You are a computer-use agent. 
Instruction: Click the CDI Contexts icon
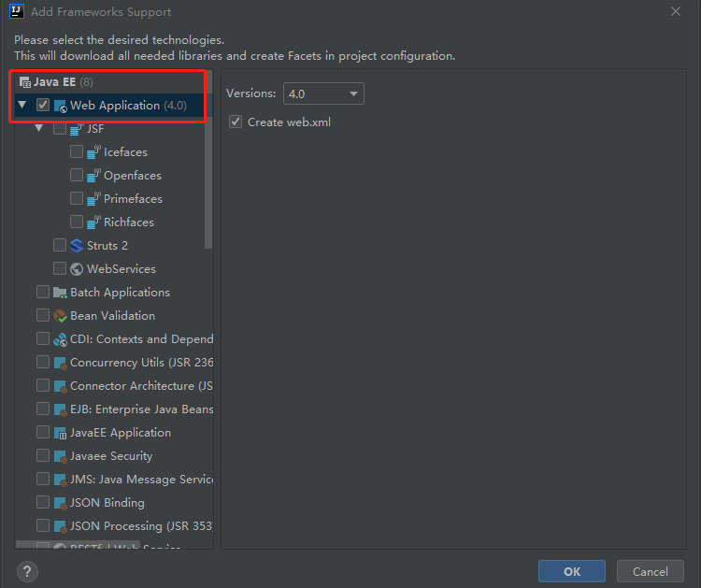[60, 339]
